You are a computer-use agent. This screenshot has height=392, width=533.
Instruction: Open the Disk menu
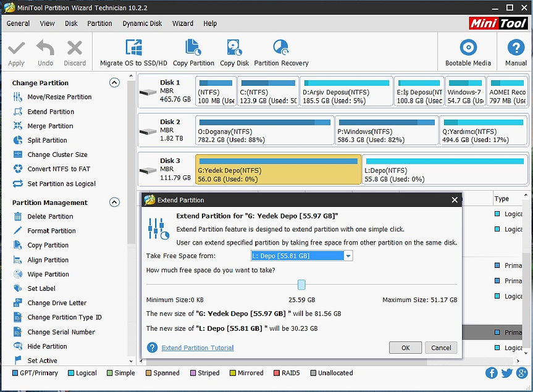tap(71, 23)
